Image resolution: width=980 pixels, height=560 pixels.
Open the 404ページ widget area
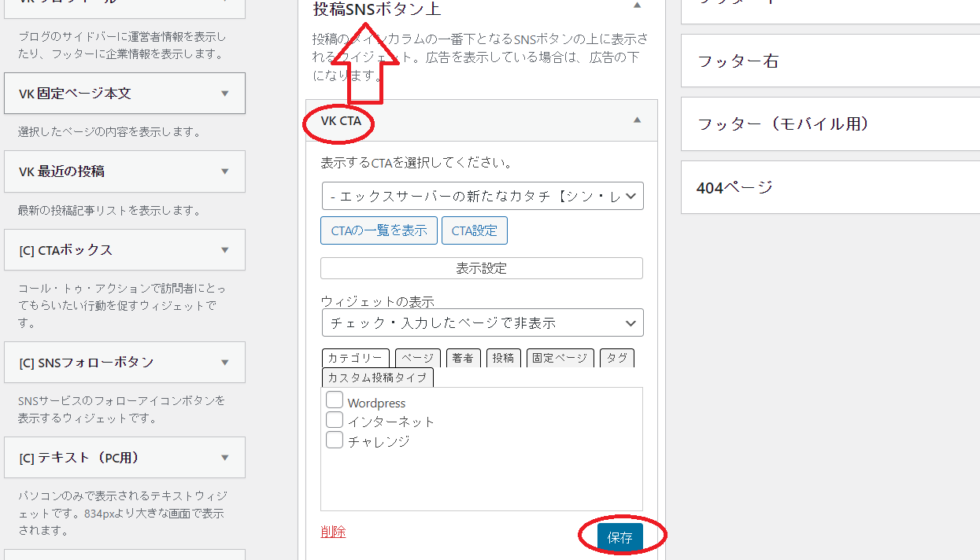coord(830,187)
